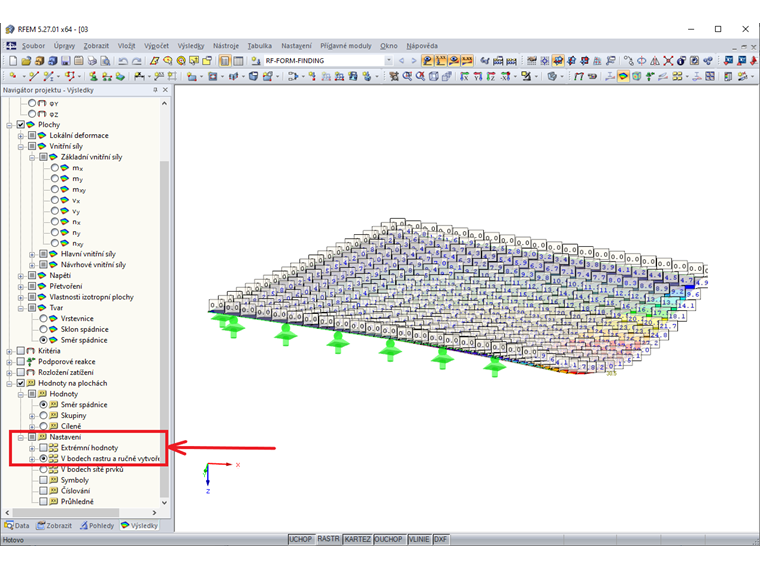The height and width of the screenshot is (570, 760).
Task: Collapse the Tvar tree node
Action: (x=21, y=308)
